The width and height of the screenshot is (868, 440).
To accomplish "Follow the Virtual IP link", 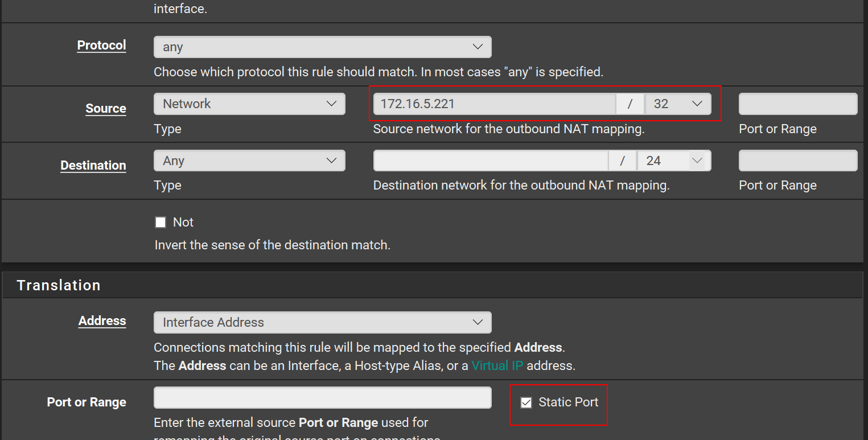I will click(x=497, y=365).
